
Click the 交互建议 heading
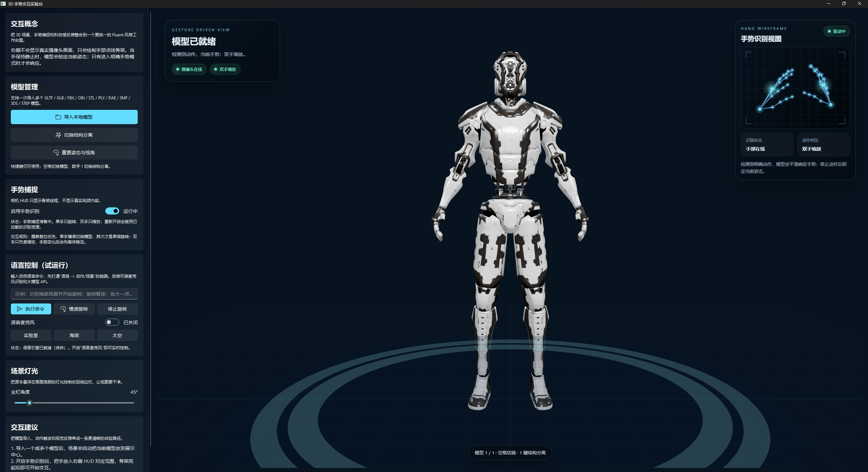click(x=24, y=427)
